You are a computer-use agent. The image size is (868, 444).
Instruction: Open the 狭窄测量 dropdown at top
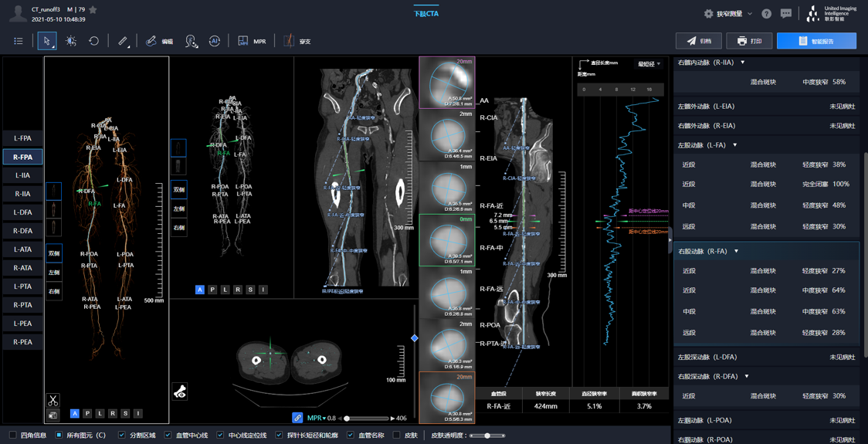tap(728, 14)
